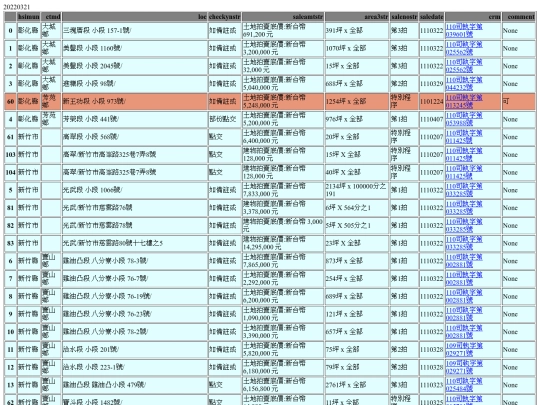Open the row 4 case link ending 053988

click(464, 119)
